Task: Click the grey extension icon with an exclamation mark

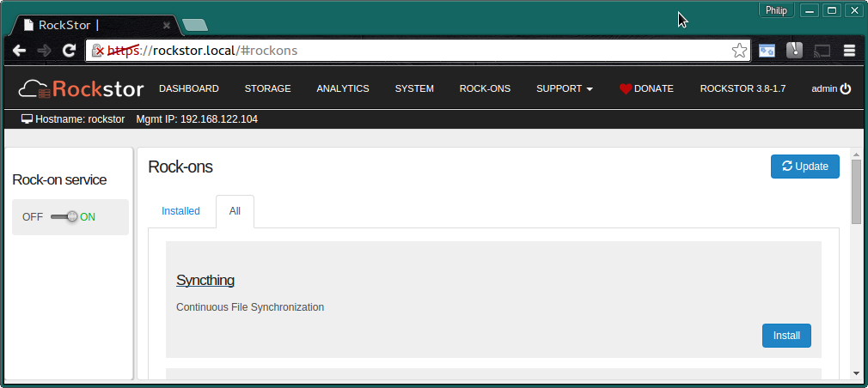Action: pyautogui.click(x=794, y=51)
